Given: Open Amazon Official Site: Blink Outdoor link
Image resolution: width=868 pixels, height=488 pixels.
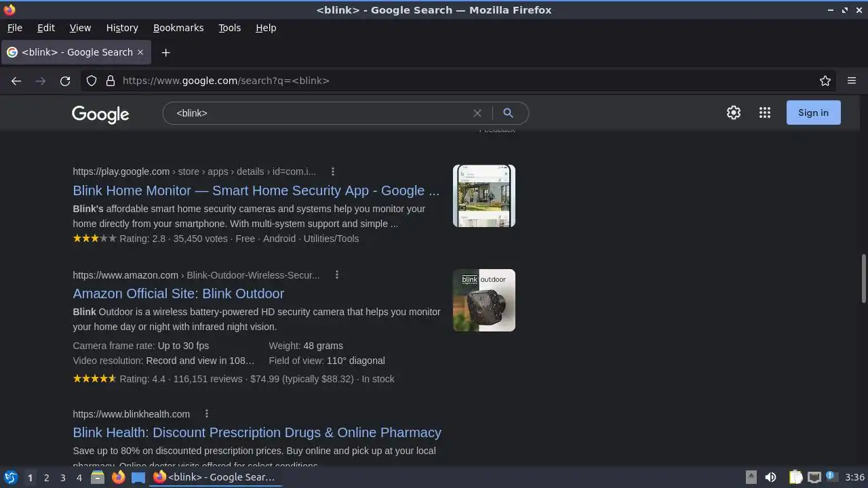Looking at the screenshot, I should pyautogui.click(x=178, y=293).
